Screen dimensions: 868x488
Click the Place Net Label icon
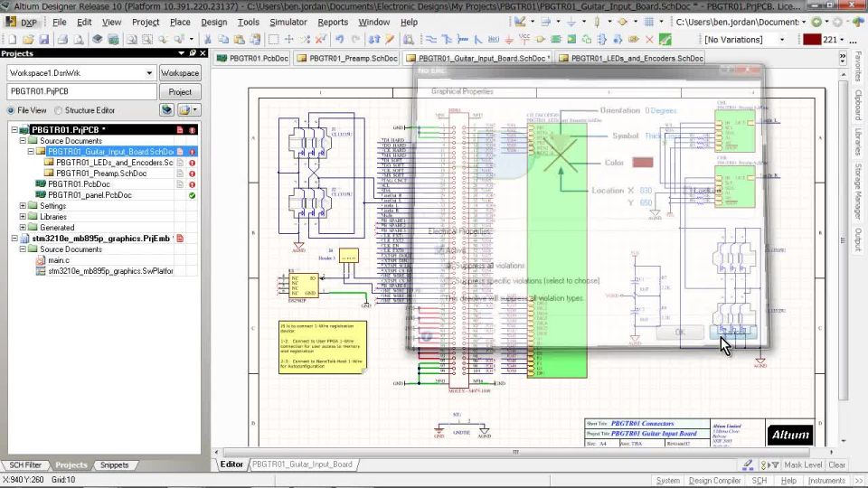coord(494,40)
